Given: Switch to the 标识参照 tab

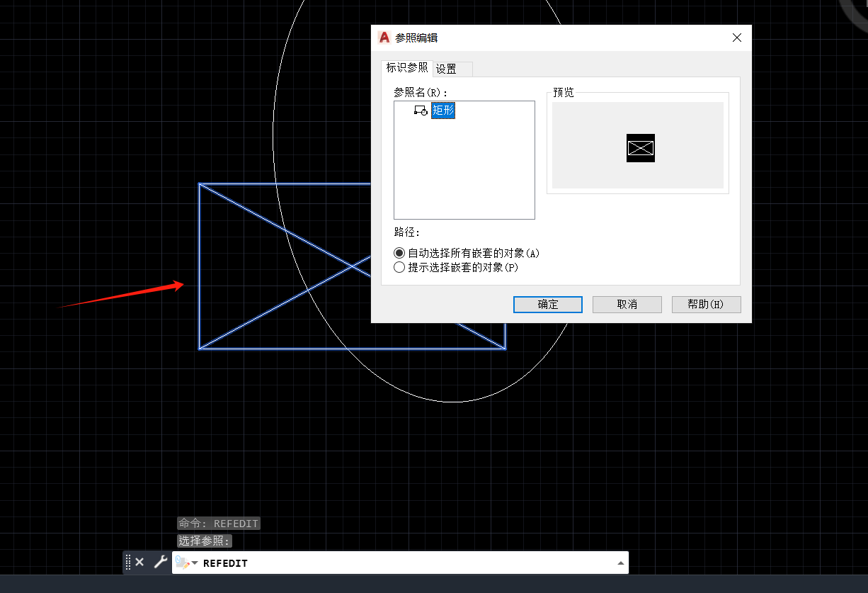Looking at the screenshot, I should point(407,68).
